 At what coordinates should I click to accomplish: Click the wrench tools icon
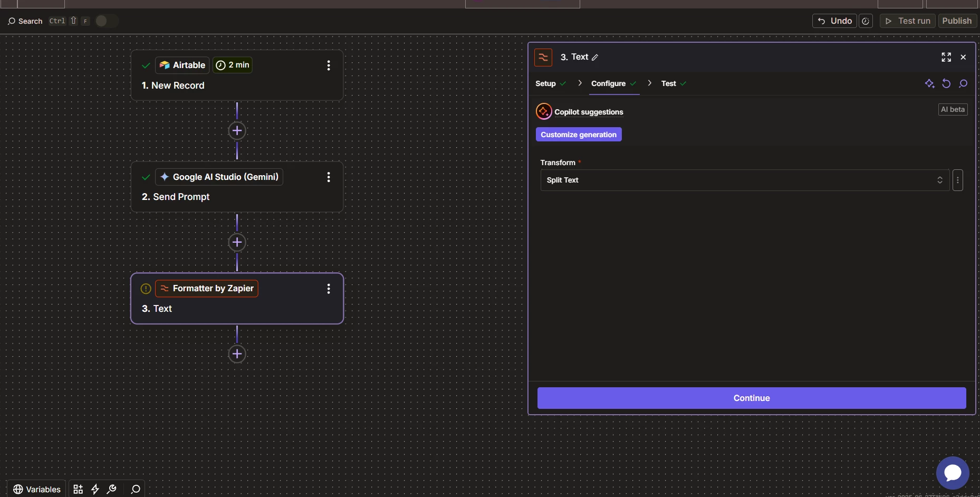coord(111,489)
